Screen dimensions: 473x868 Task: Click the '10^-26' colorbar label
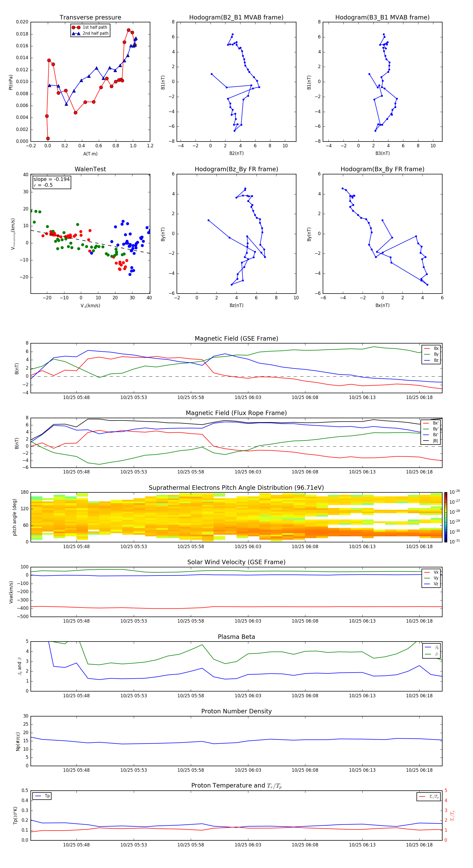click(455, 492)
